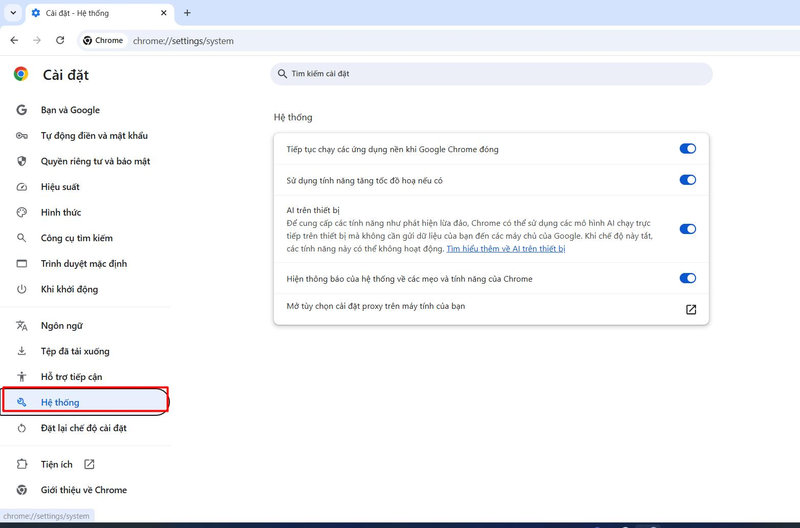Open Hiệu suất settings
Screen dimensions: 800x528
coord(60,187)
